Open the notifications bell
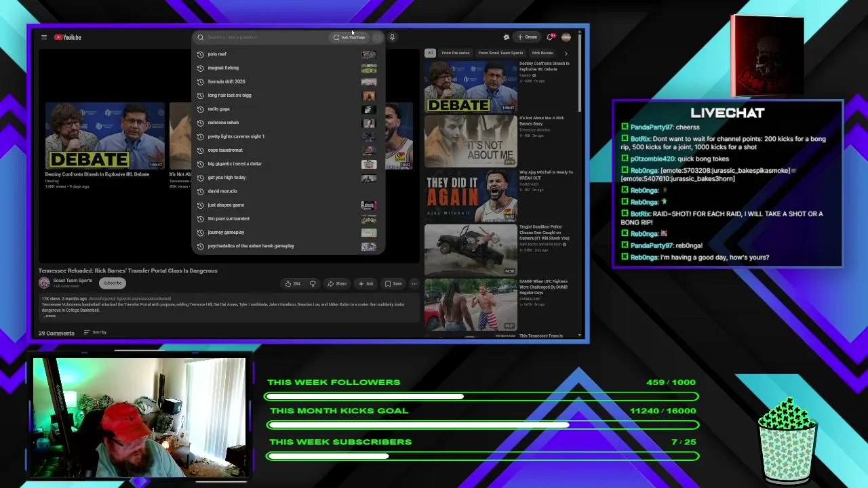This screenshot has height=488, width=868. coord(551,37)
